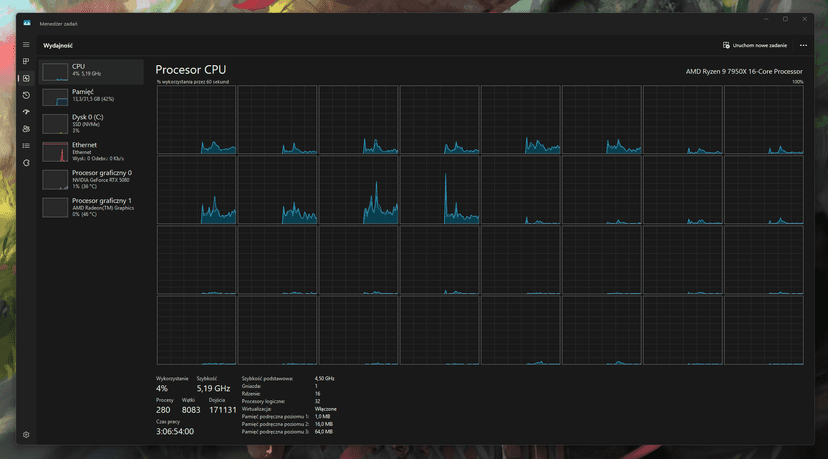View Procesor graficzny 0 NVIDIA GPU

pos(92,179)
